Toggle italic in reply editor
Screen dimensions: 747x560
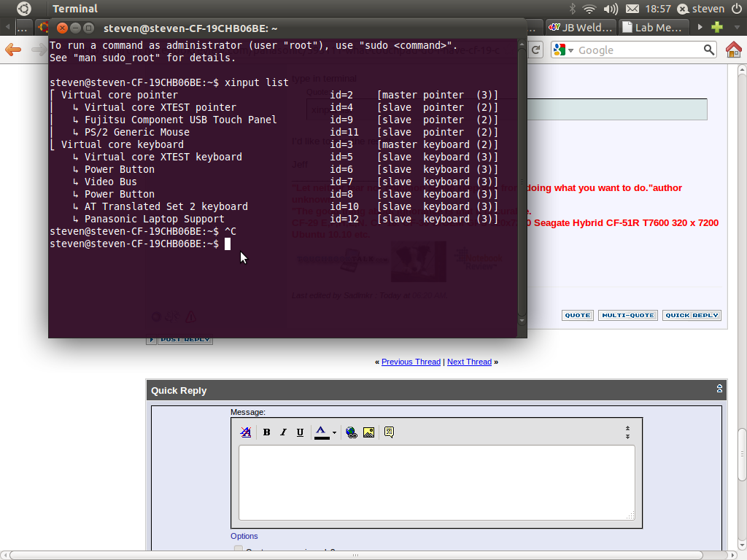[x=284, y=432]
